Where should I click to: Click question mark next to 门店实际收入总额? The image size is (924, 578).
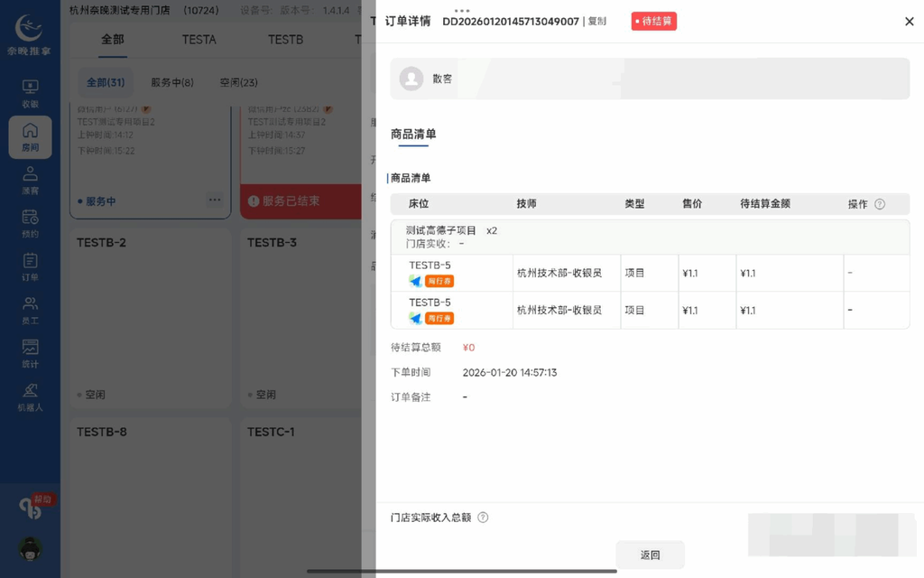tap(483, 517)
